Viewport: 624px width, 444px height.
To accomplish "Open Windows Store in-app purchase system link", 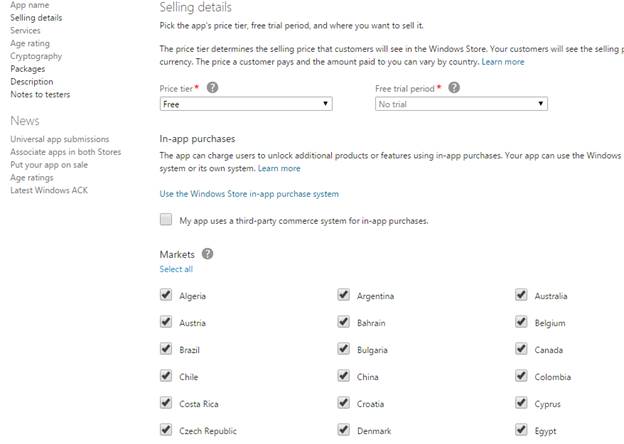I will coord(249,194).
